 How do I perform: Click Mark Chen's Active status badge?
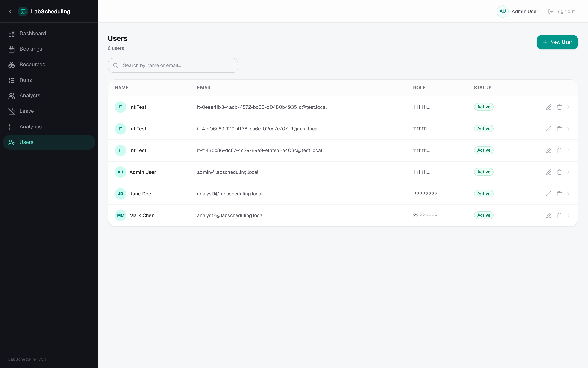tap(483, 215)
